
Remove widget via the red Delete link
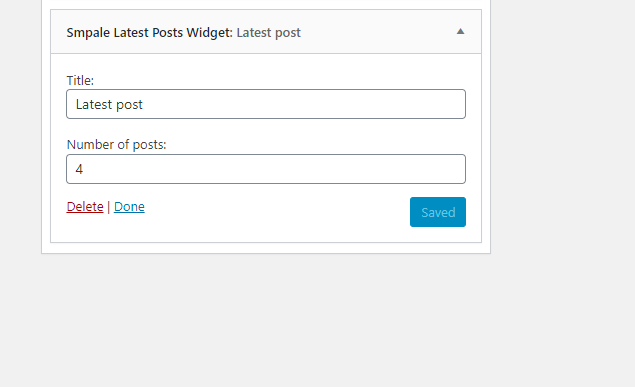point(85,206)
